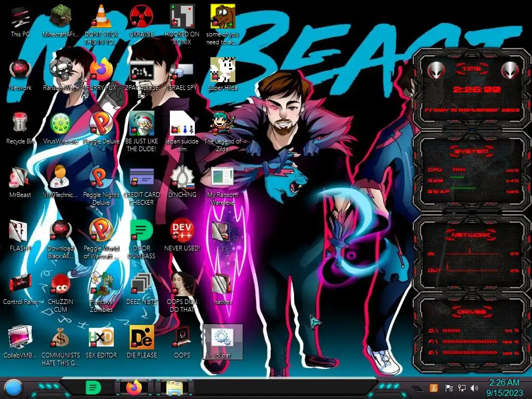
Task: Open the CollabVMB... monitor icon
Action: tap(20, 342)
